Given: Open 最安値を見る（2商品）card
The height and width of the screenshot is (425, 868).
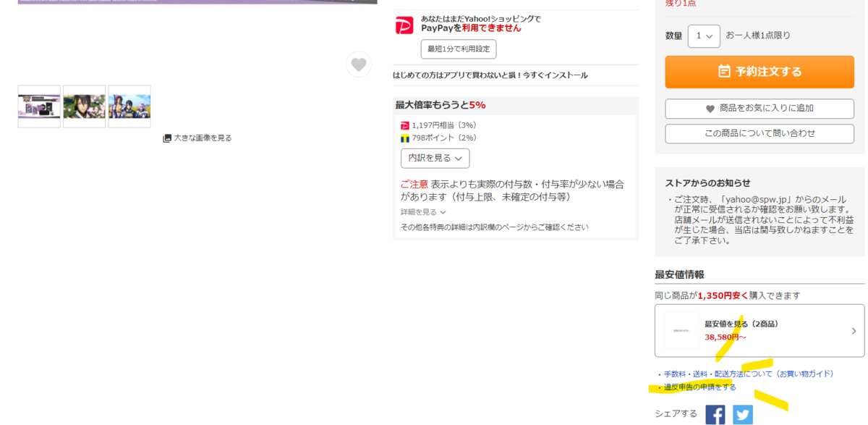Looking at the screenshot, I should tap(759, 330).
